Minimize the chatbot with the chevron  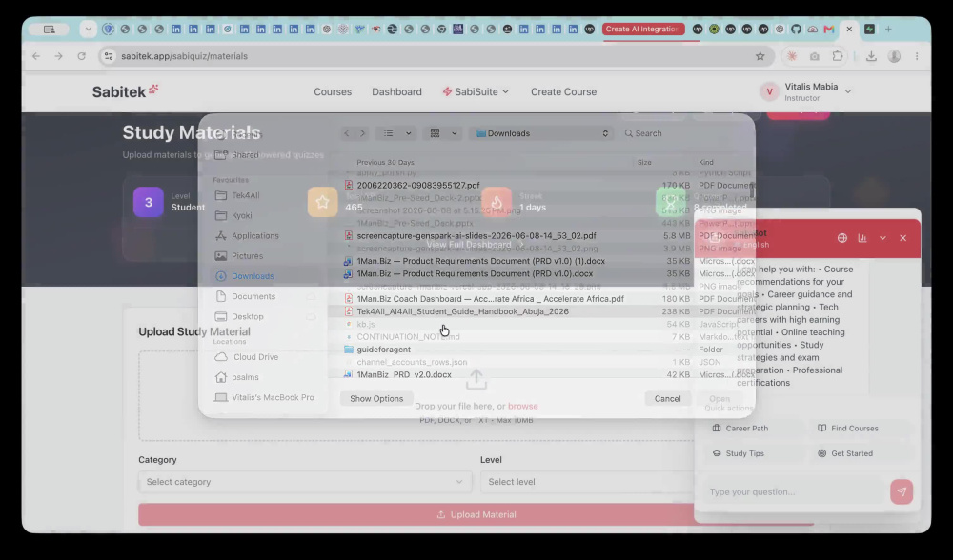click(882, 238)
